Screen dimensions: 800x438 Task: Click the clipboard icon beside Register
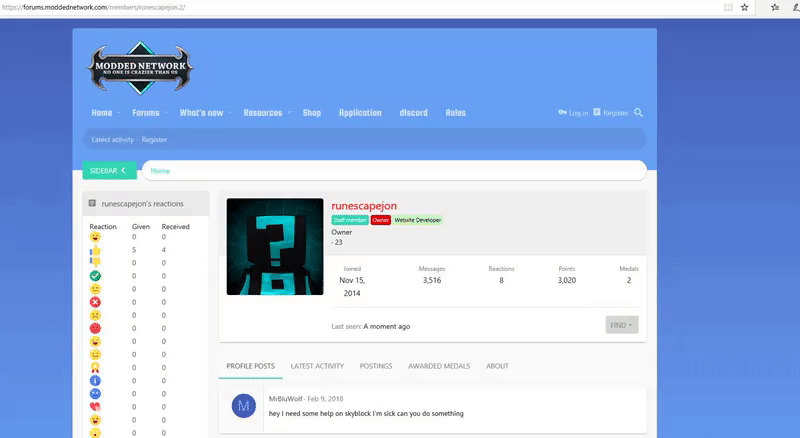click(x=596, y=112)
